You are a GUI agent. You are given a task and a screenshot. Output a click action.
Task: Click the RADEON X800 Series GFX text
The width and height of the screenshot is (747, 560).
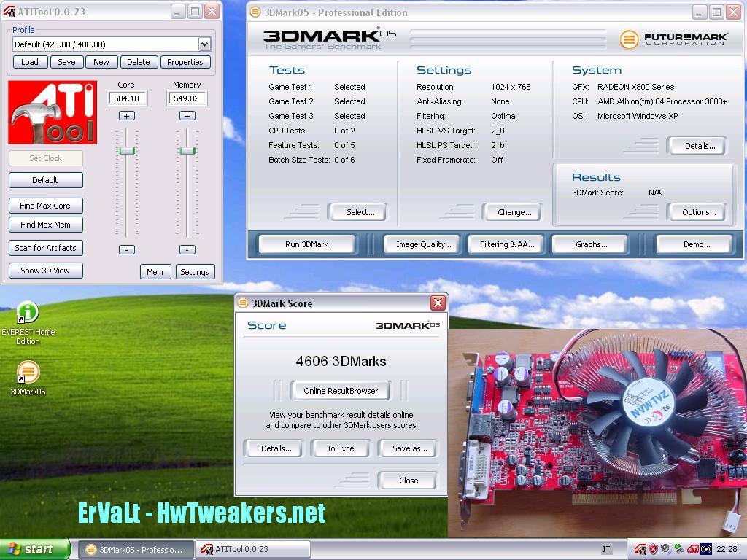(x=635, y=87)
